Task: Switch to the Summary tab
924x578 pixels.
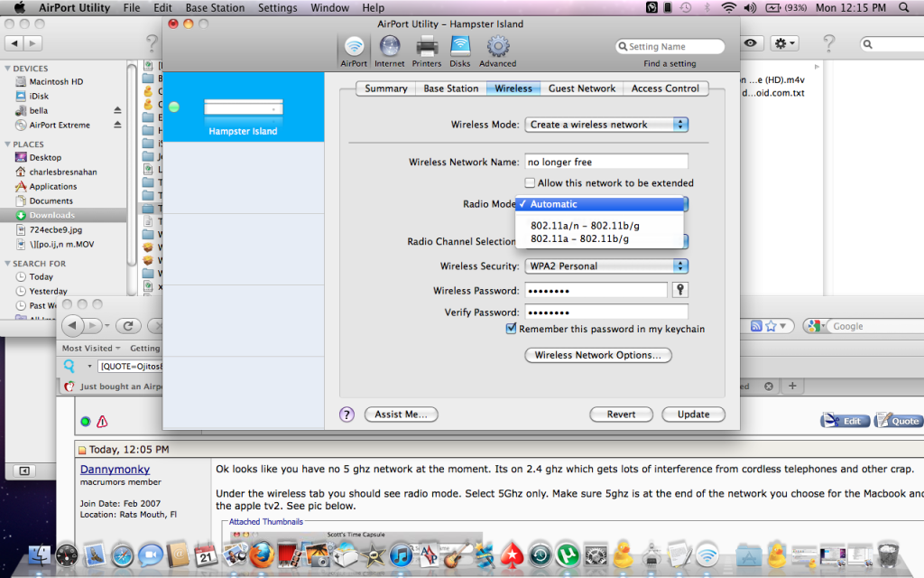Action: [386, 89]
